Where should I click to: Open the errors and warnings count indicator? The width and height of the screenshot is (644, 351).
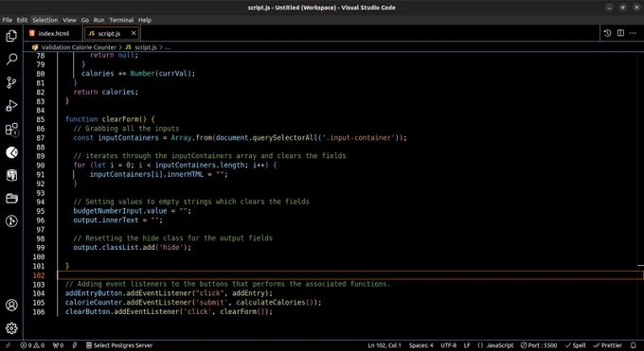pos(32,345)
